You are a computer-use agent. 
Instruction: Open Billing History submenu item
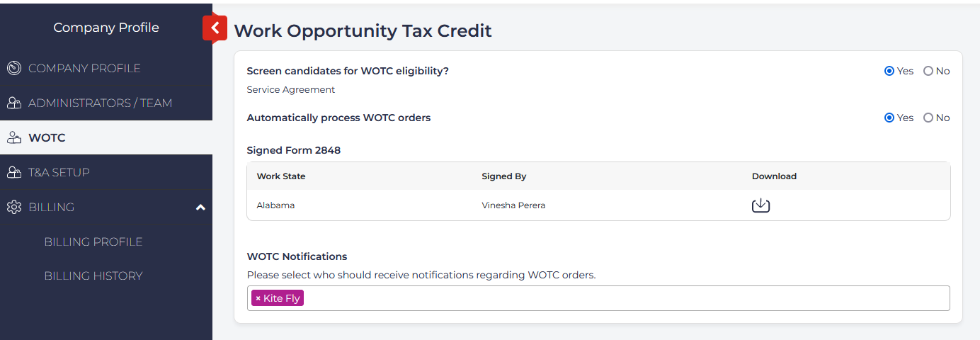(93, 276)
